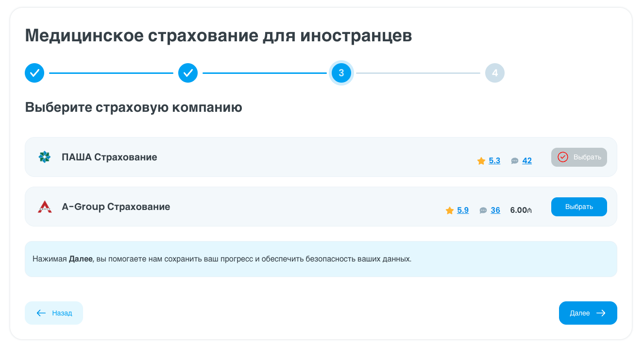Image resolution: width=644 pixels, height=348 pixels.
Task: Click the star icon beside rating 5.3
Action: click(481, 161)
